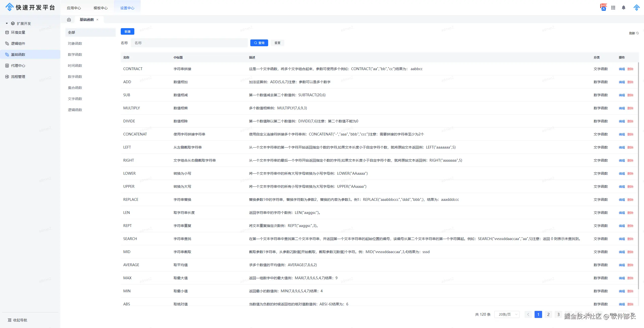Collapse navigation via 收起导航
Screen dimensions: 644x328
(18, 320)
